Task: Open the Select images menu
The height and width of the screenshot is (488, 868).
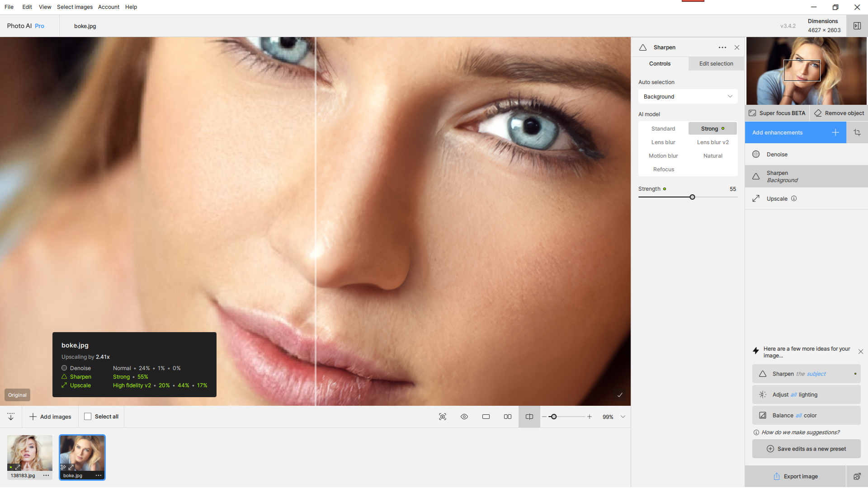Action: pos(75,7)
